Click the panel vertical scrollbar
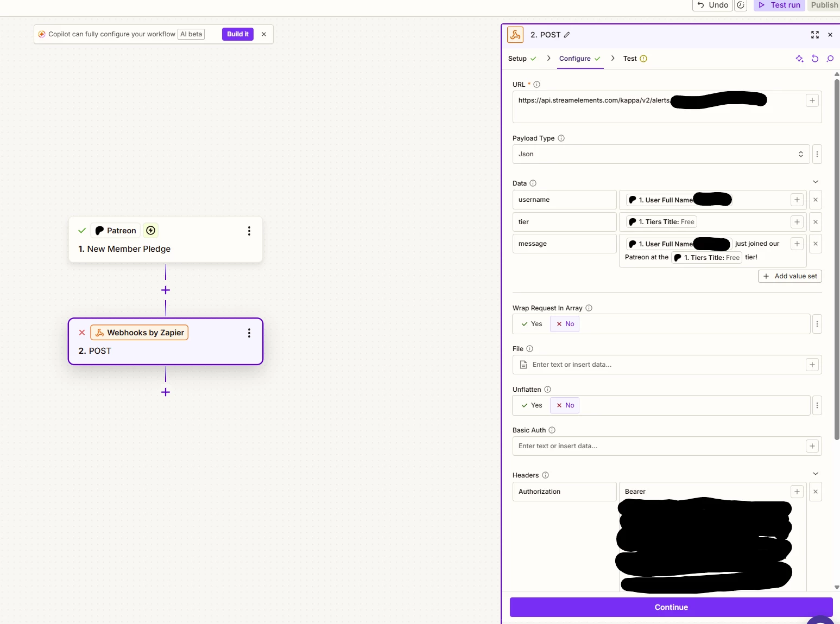 [837, 259]
